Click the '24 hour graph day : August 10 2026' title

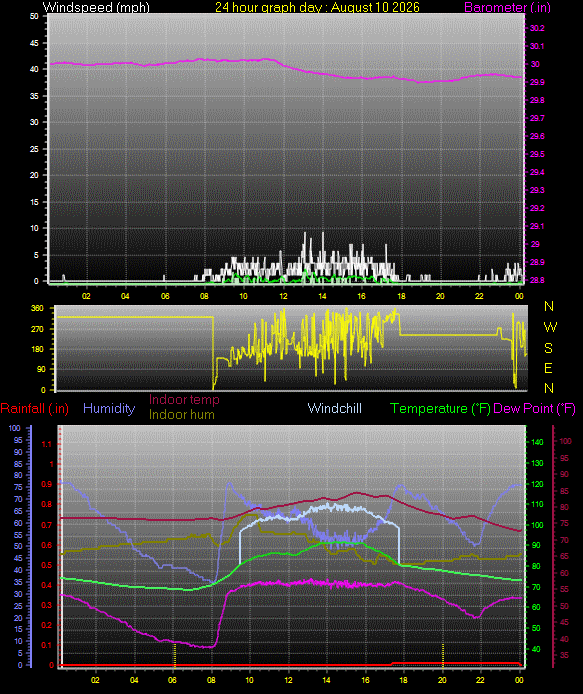click(x=317, y=7)
